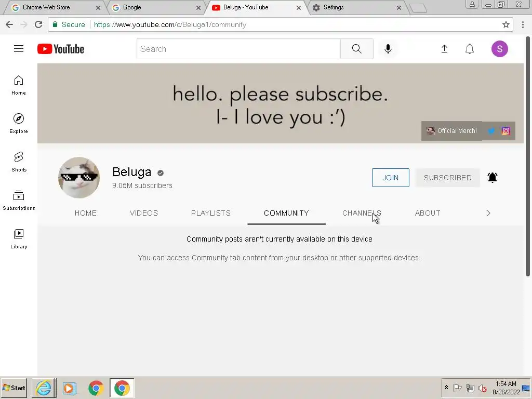Click Beluga's cat profile picture

[79, 178]
